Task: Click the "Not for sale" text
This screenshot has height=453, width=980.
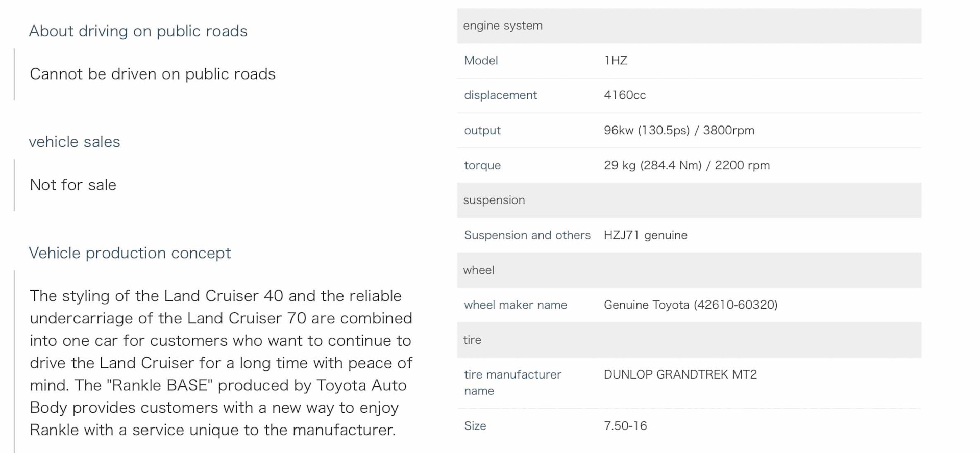Action: [x=73, y=185]
